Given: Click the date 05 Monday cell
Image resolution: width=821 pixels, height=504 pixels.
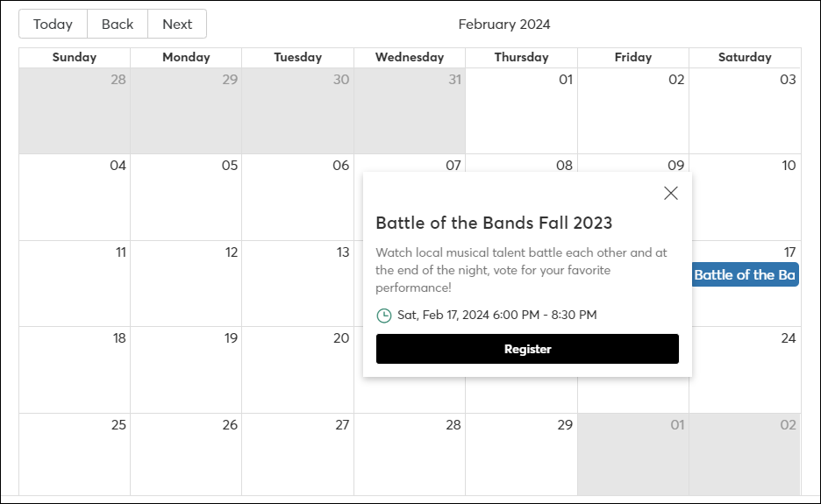Looking at the screenshot, I should [x=186, y=197].
